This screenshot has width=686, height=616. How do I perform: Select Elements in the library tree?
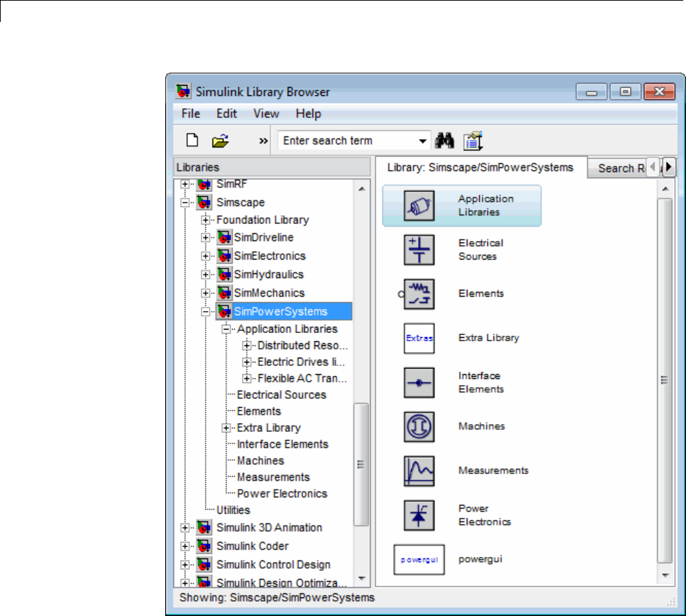pyautogui.click(x=258, y=411)
